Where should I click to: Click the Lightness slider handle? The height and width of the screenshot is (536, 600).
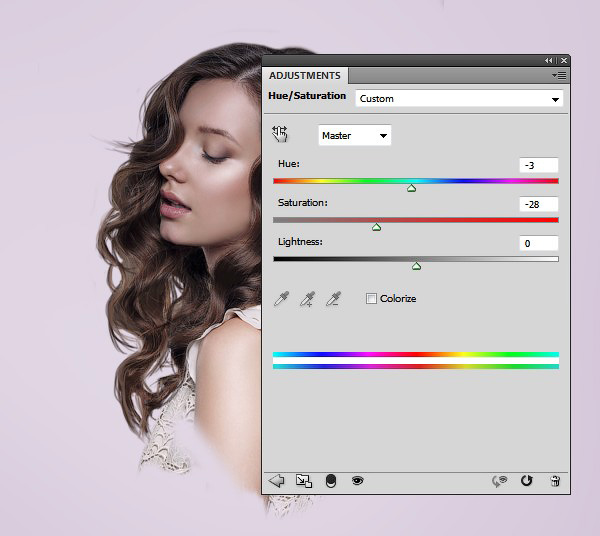(416, 266)
